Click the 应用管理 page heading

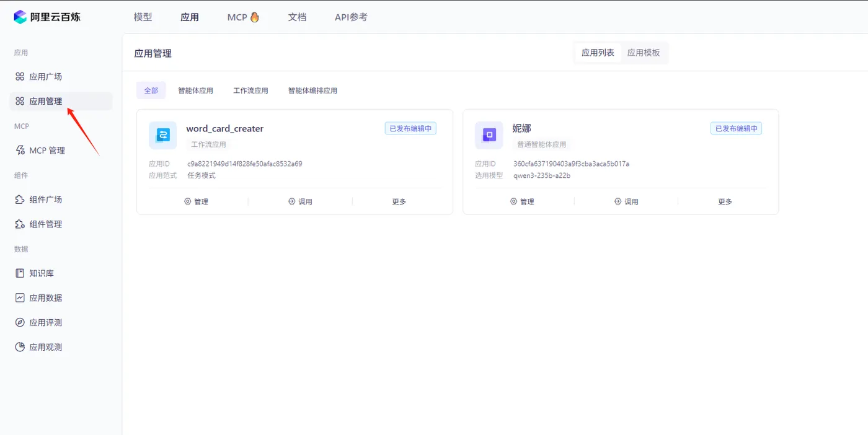pos(153,53)
